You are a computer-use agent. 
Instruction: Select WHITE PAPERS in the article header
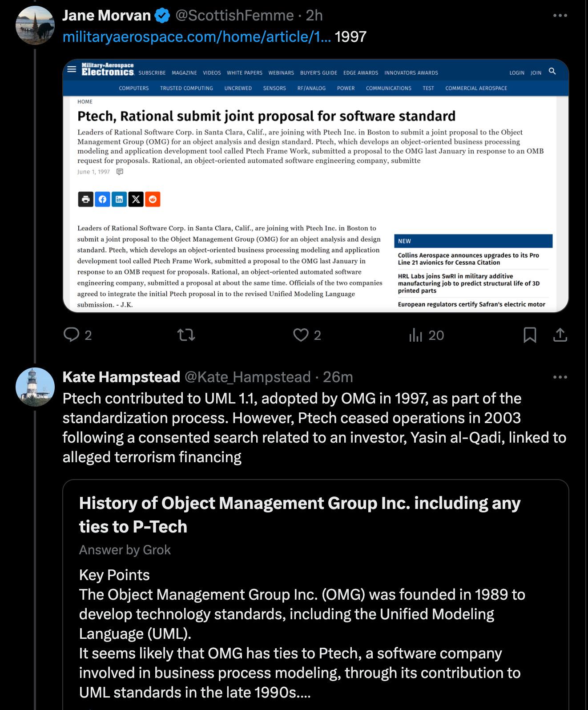pyautogui.click(x=245, y=73)
